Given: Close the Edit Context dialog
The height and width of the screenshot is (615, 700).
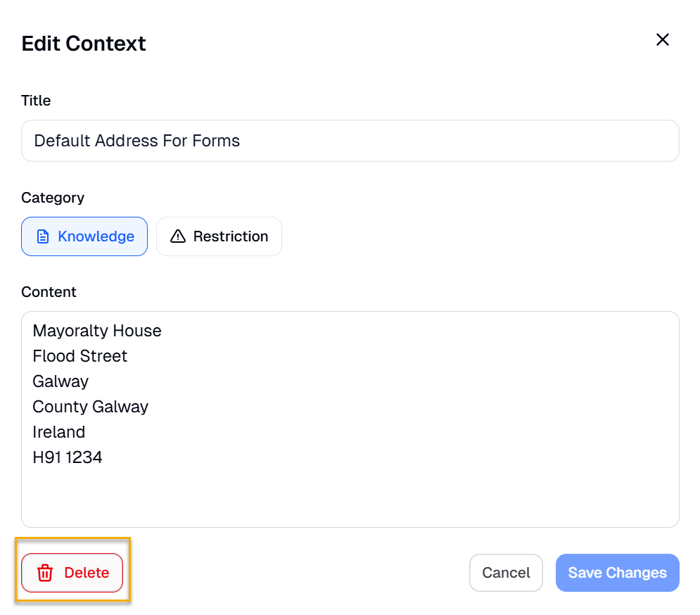Looking at the screenshot, I should (662, 40).
